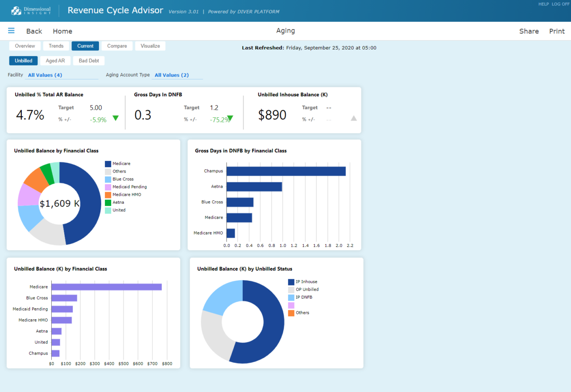Click the Share button
The image size is (571, 392).
point(529,31)
